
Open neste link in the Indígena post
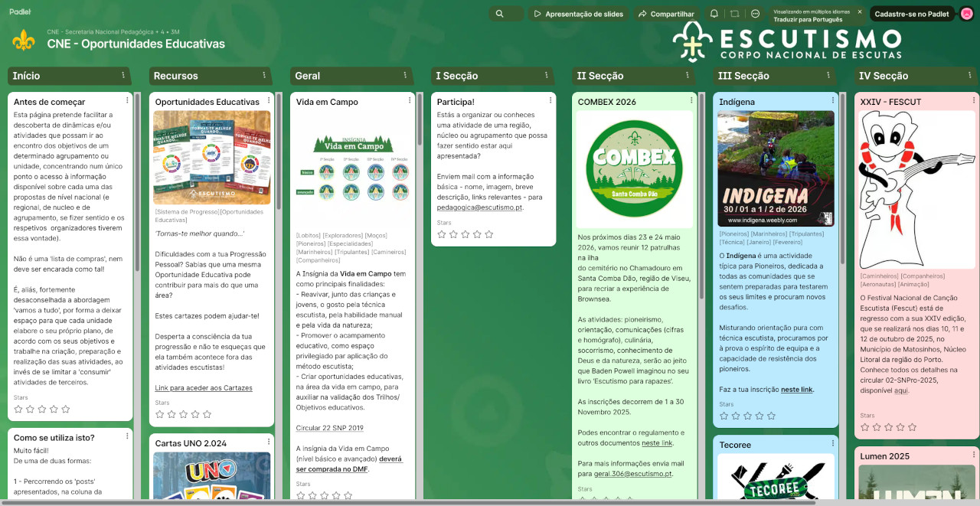coord(796,390)
